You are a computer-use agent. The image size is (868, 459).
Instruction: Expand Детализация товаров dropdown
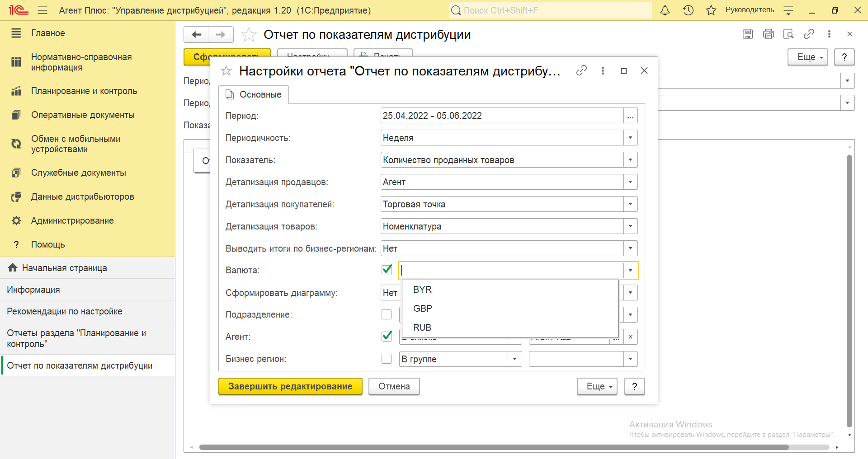click(x=630, y=226)
